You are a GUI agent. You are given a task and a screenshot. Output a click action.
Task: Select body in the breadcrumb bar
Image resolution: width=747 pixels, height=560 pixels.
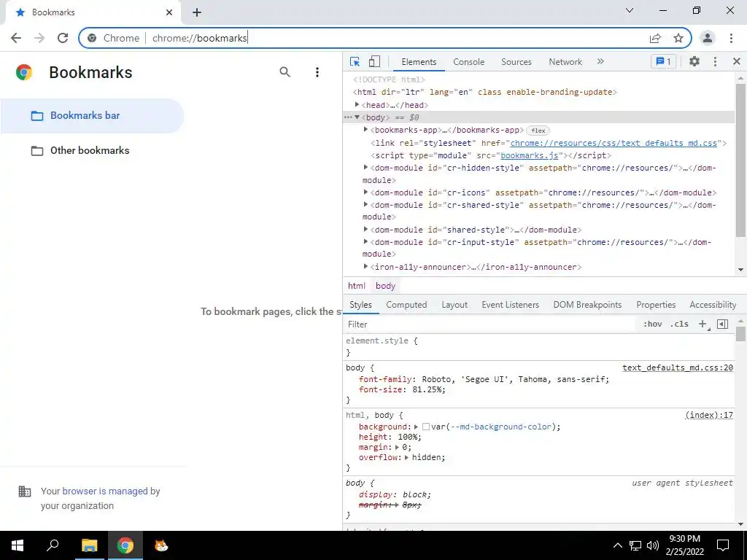click(x=385, y=286)
